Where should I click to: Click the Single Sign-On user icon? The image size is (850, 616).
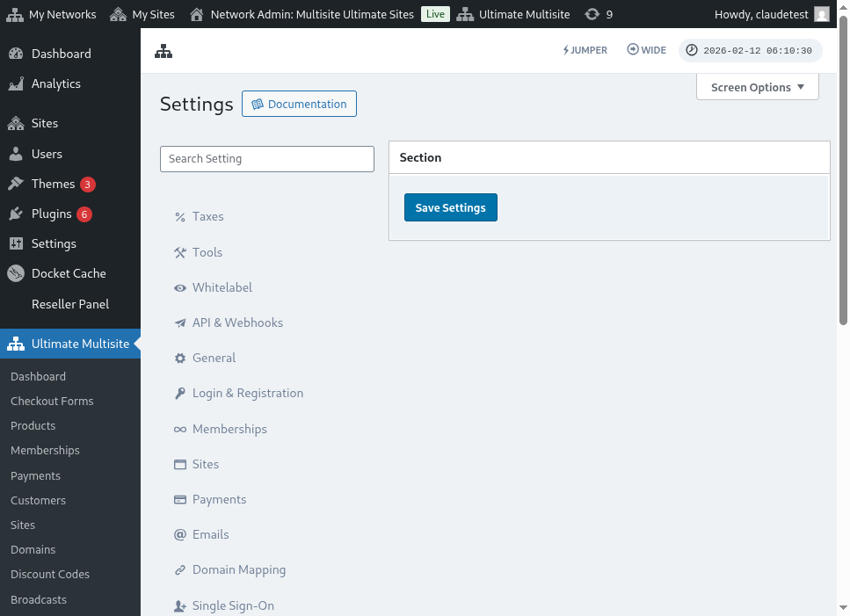[180, 606]
